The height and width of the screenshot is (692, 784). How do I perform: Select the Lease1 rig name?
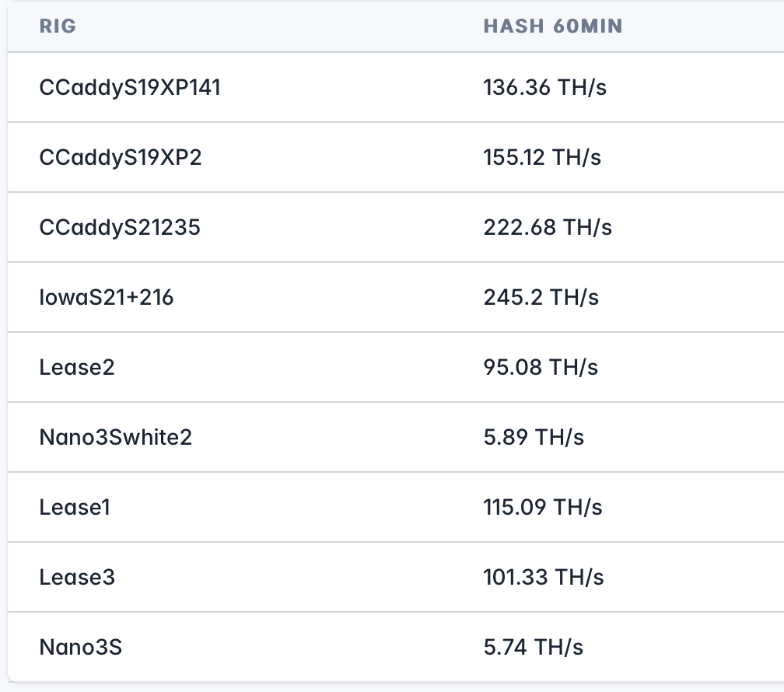pyautogui.click(x=75, y=507)
